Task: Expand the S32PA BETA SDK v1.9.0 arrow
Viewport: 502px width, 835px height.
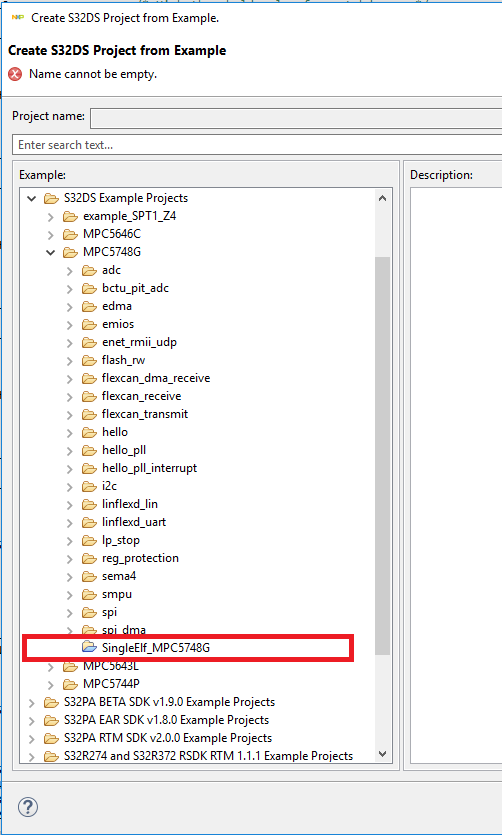Action: pyautogui.click(x=31, y=702)
